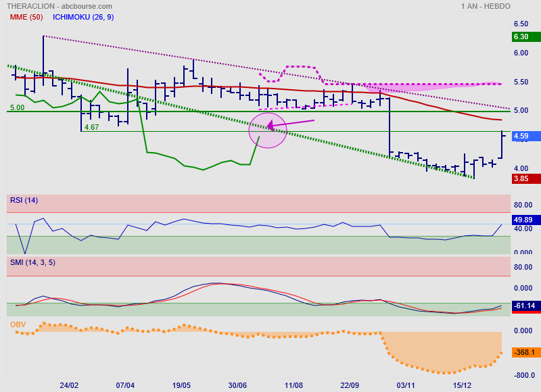Click the 15/12 date label
This screenshot has height=392, width=541.
[462, 385]
